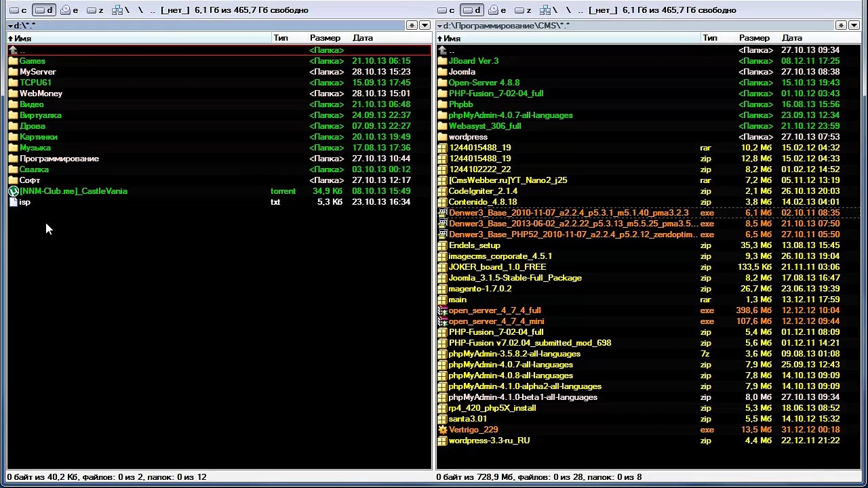Select the Games folder icon
This screenshot has height=488, width=868.
pos(14,61)
